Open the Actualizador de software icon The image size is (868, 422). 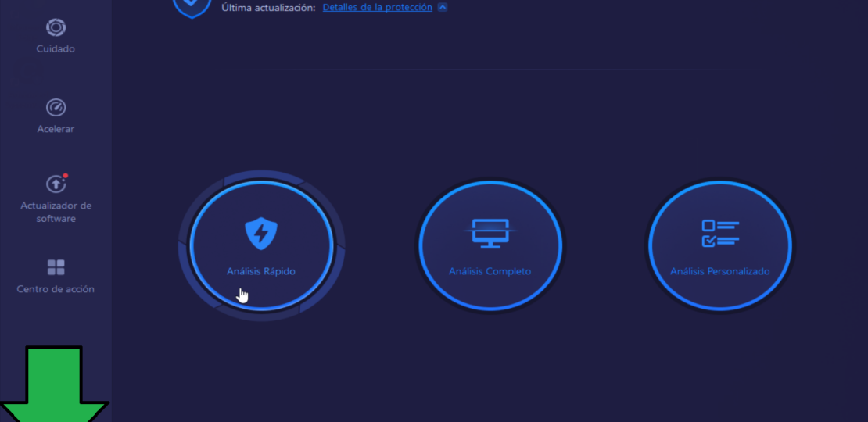coord(56,184)
